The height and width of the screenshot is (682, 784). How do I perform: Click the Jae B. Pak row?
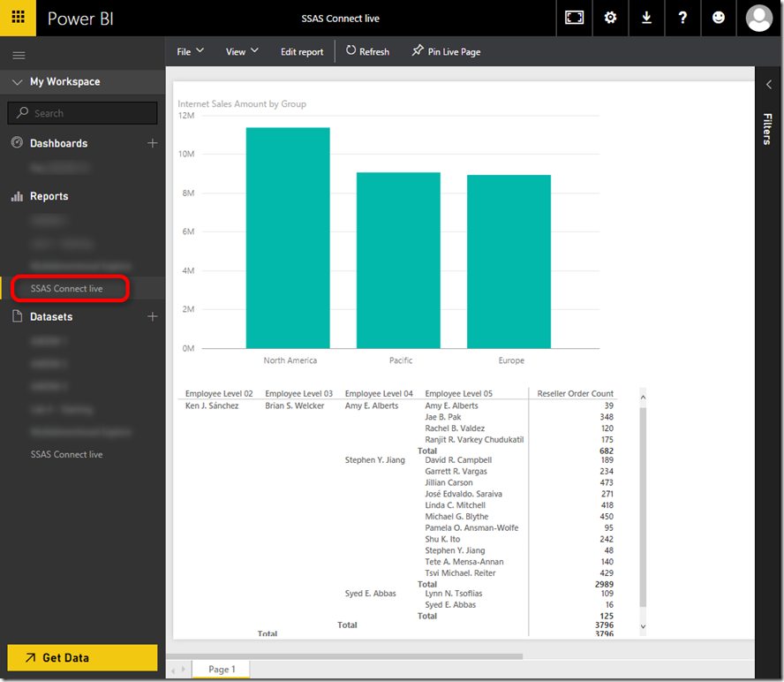(443, 417)
